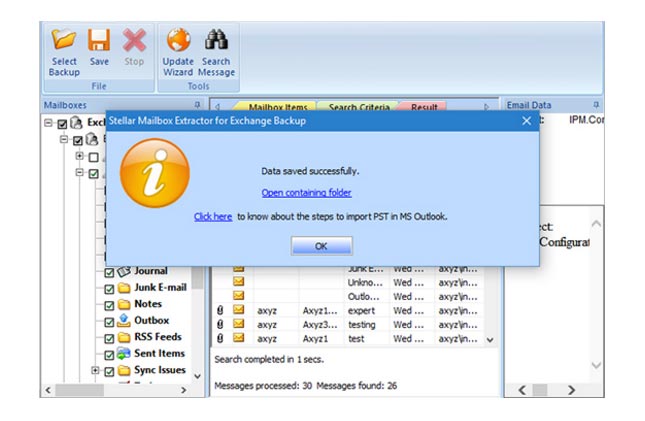Expand the Sync Issues folder
This screenshot has width=645, height=421.
tap(95, 370)
